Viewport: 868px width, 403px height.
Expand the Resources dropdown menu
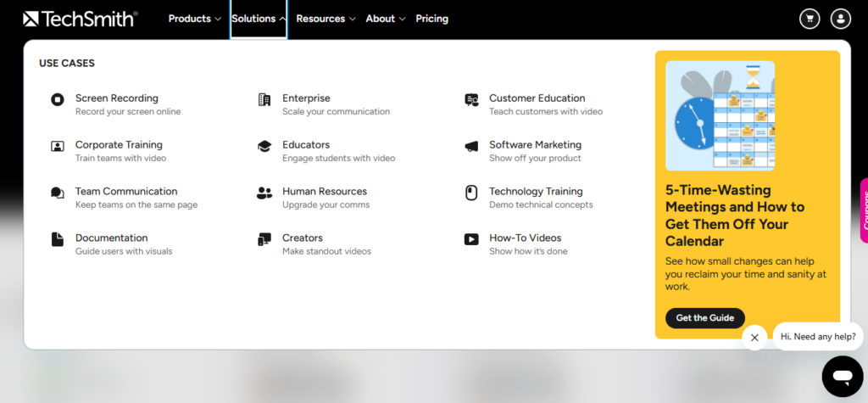pos(325,19)
